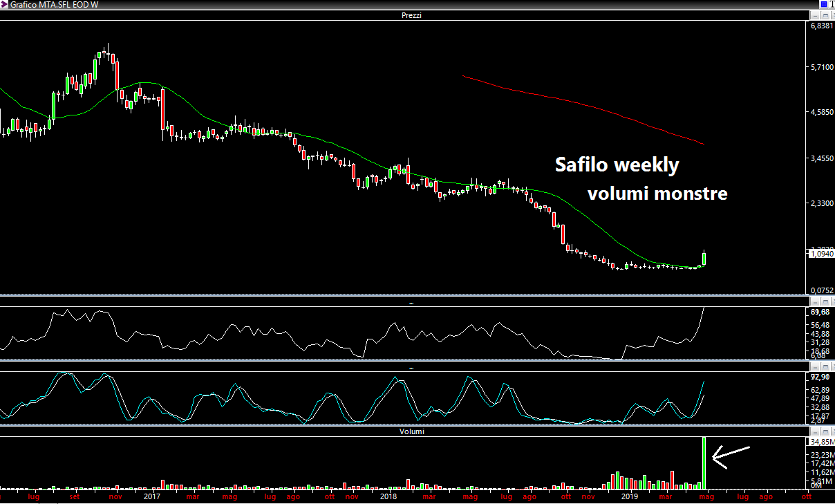
Task: Click the 23,23M volume axis value
Action: [x=822, y=454]
